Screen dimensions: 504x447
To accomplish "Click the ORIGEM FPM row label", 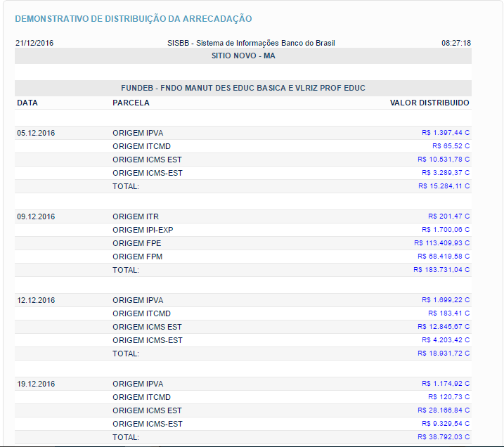I will (137, 257).
